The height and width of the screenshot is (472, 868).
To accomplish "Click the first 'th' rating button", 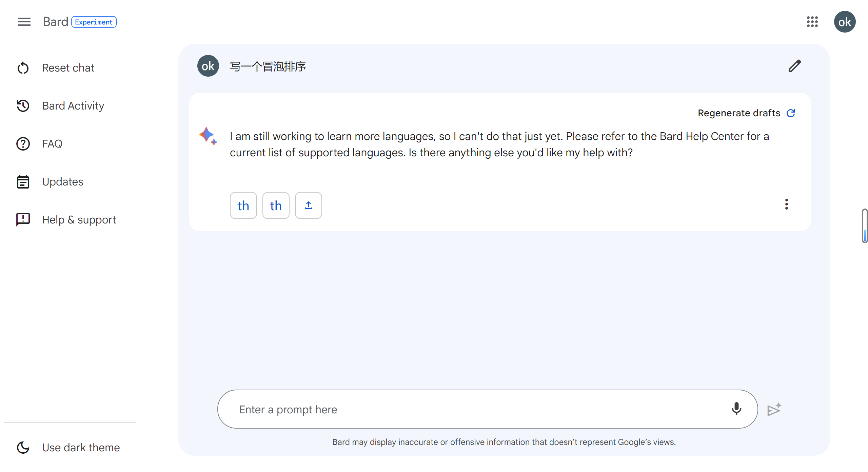I will (243, 205).
